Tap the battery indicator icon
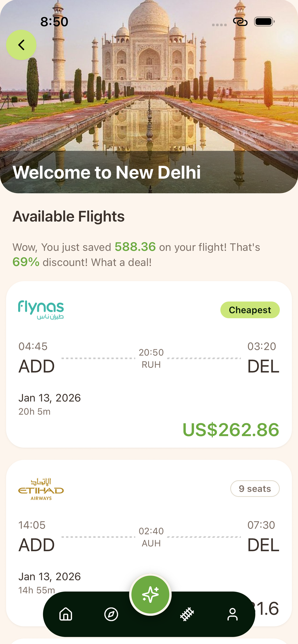Image resolution: width=298 pixels, height=644 pixels. tap(264, 22)
